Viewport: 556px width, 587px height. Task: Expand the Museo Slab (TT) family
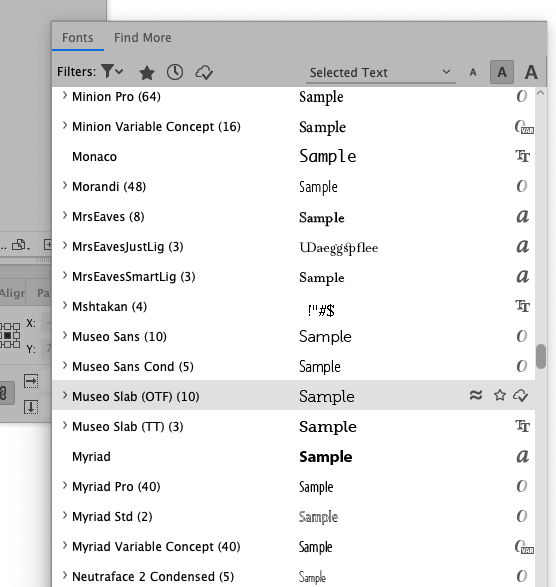65,425
